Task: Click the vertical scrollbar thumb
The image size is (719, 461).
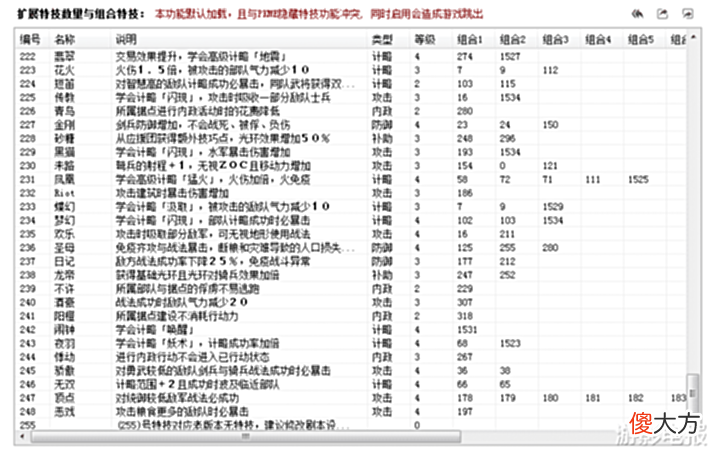Action: pyautogui.click(x=692, y=393)
